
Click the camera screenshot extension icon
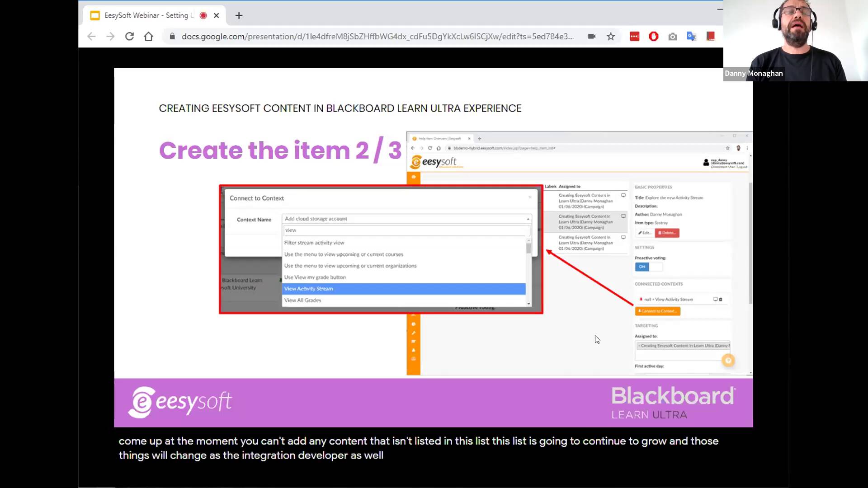(672, 37)
